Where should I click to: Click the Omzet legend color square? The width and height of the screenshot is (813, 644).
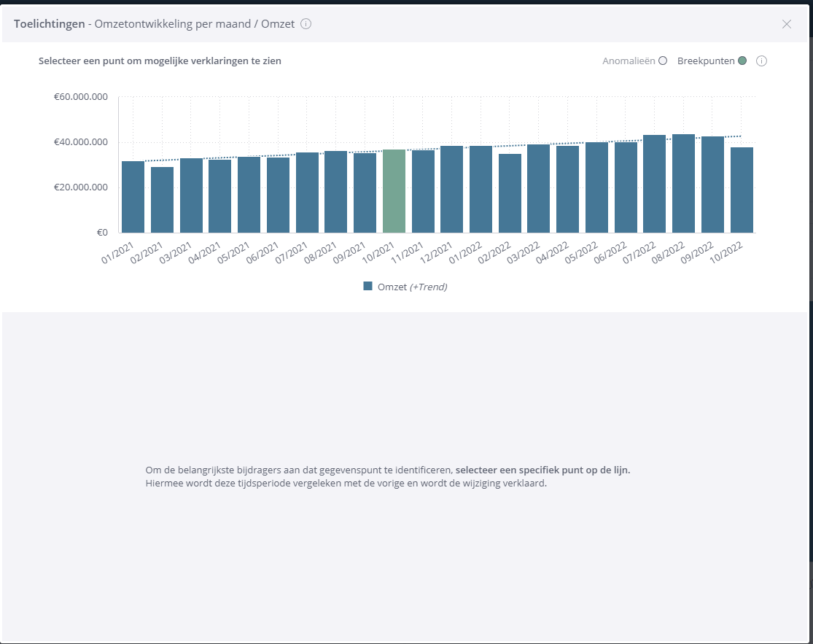pyautogui.click(x=368, y=287)
